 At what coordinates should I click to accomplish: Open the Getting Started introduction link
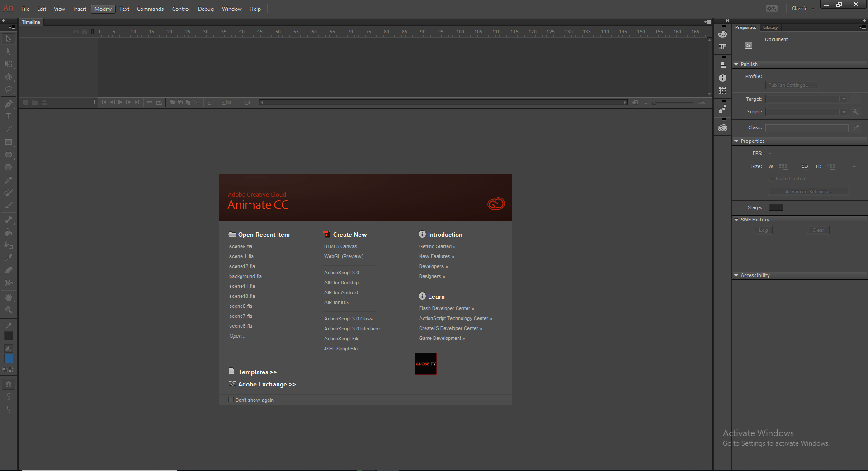(437, 246)
